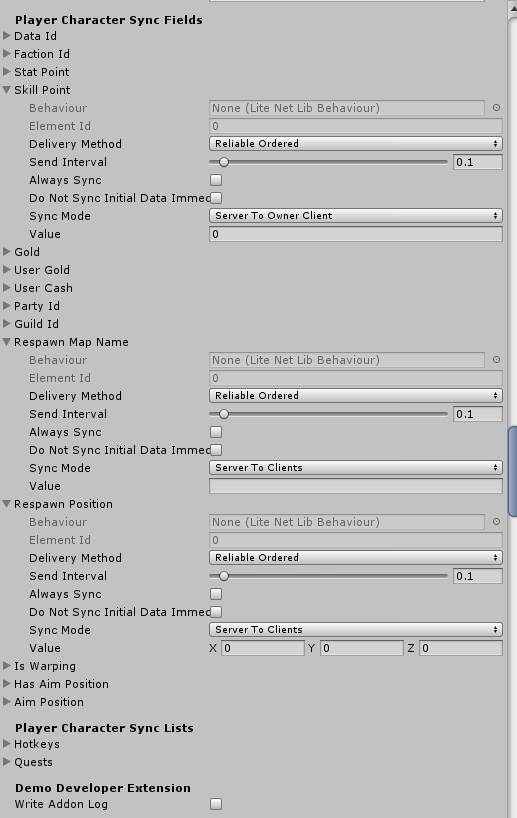Viewport: 517px width, 818px height.
Task: Expand the User Cash field
Action: click(x=7, y=288)
